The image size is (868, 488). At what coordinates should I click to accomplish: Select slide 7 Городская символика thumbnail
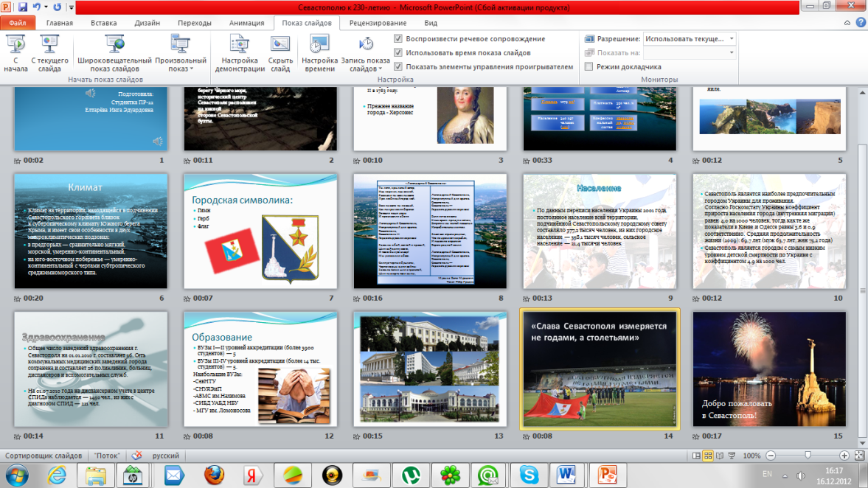[x=260, y=231]
